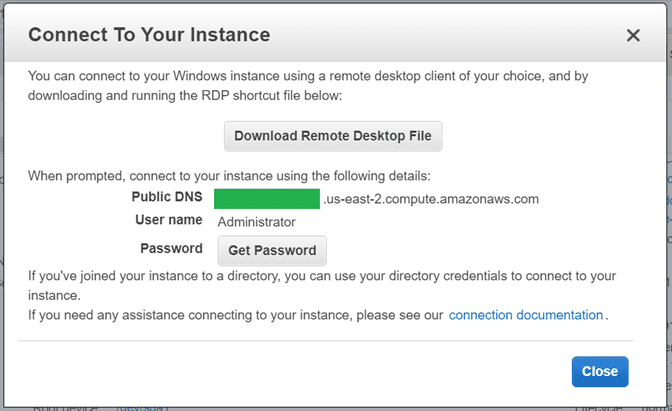Click the empty dialog header area
This screenshot has height=411, width=672.
pos(450,35)
